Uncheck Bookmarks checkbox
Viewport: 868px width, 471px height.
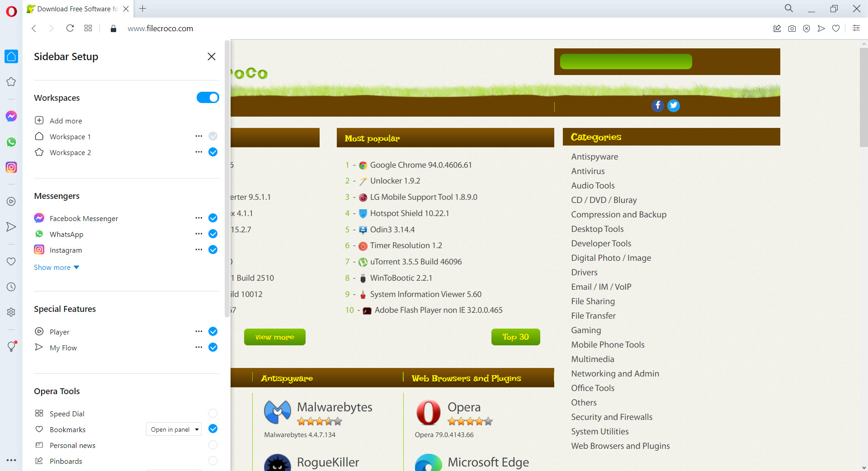(213, 429)
